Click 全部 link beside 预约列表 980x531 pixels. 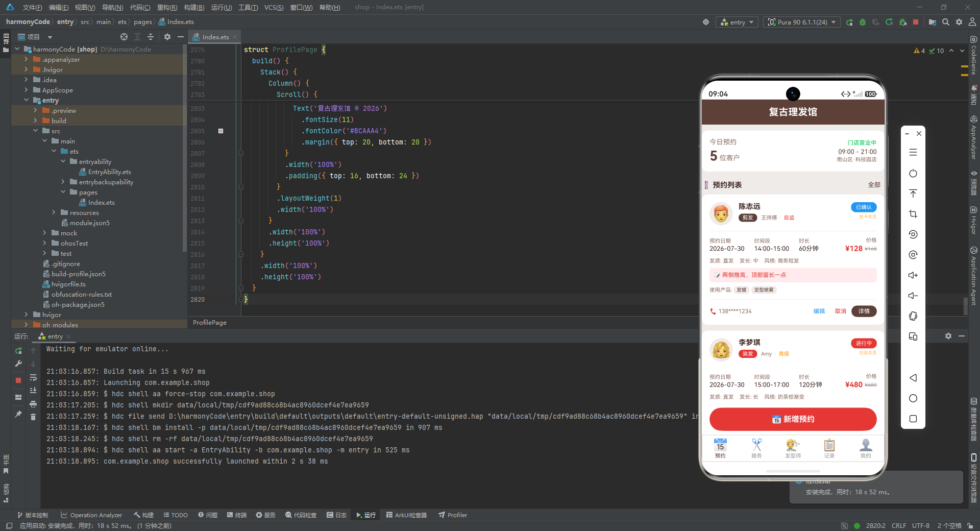874,185
